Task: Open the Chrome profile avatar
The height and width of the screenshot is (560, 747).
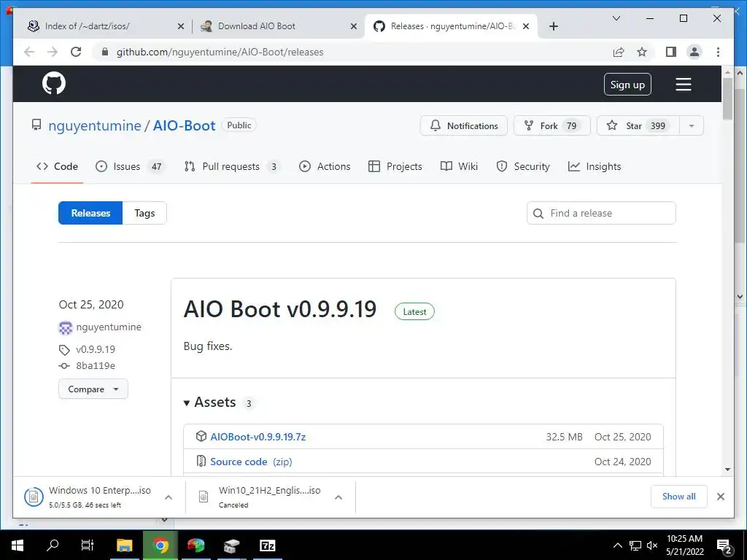Action: (x=694, y=52)
